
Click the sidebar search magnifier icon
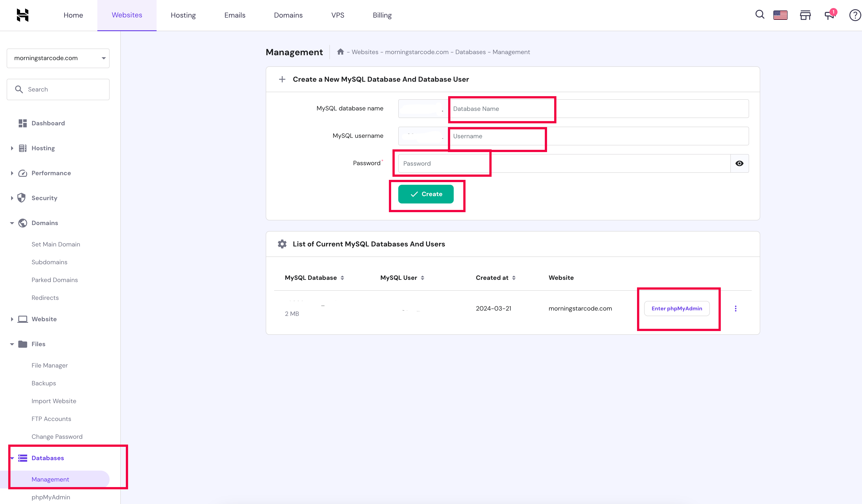pyautogui.click(x=19, y=89)
